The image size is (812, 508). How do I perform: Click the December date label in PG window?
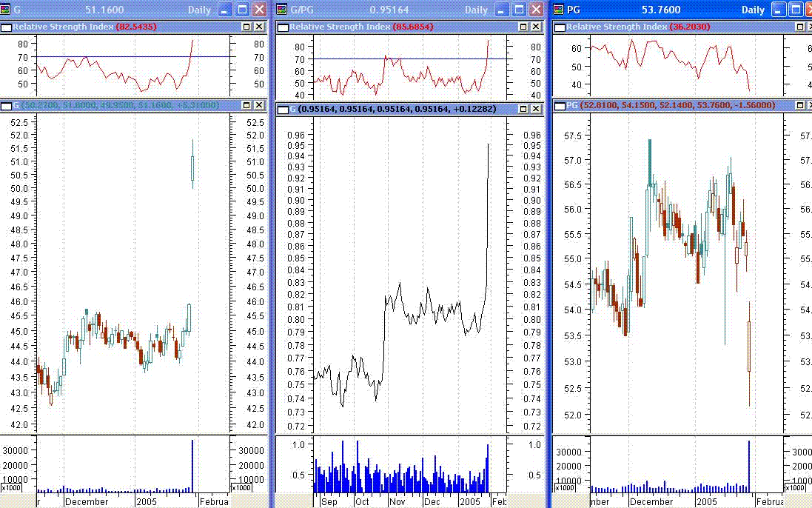[x=651, y=502]
